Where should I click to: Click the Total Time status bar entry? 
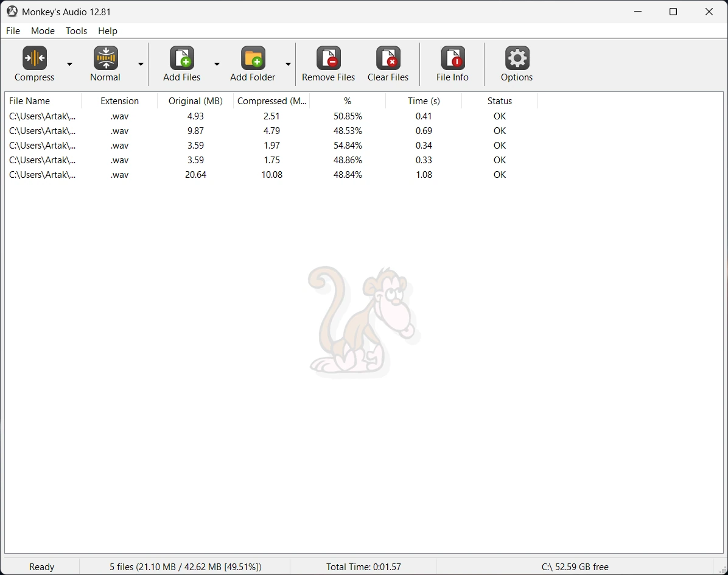click(x=363, y=566)
